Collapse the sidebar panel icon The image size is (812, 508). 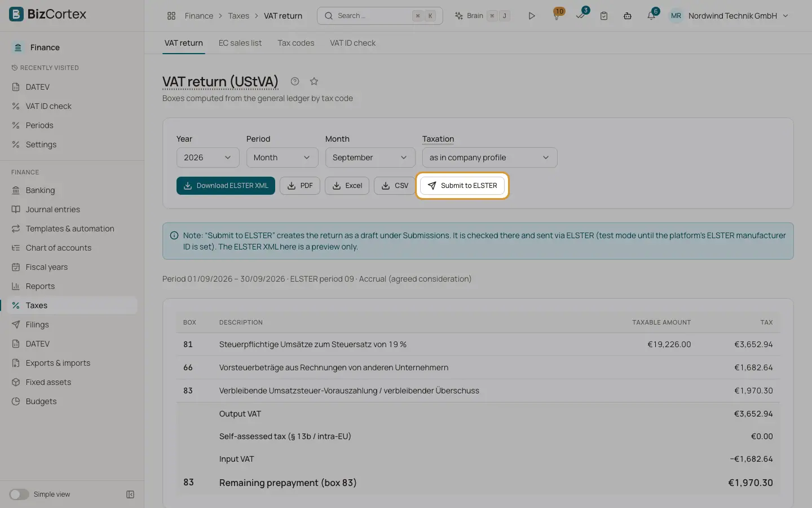[130, 494]
